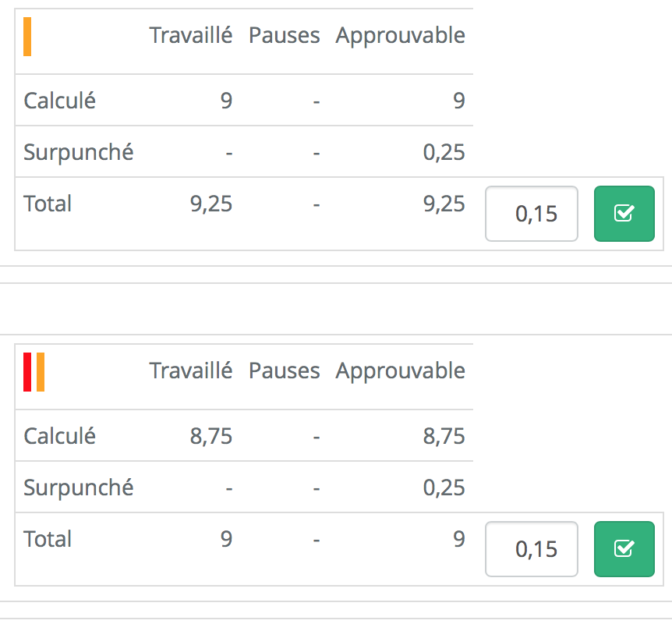Click the 9,25 Travaillé total value
Screen dimensions: 672x624
pos(210,204)
